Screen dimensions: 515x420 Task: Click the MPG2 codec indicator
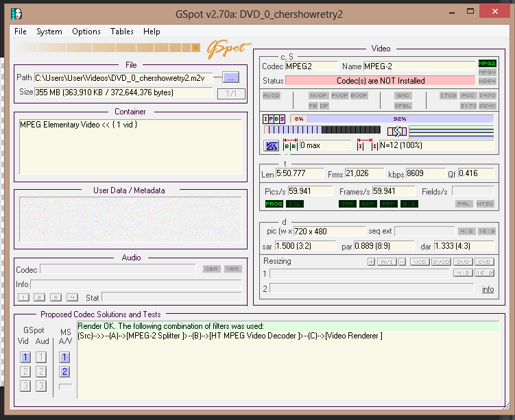click(x=487, y=63)
